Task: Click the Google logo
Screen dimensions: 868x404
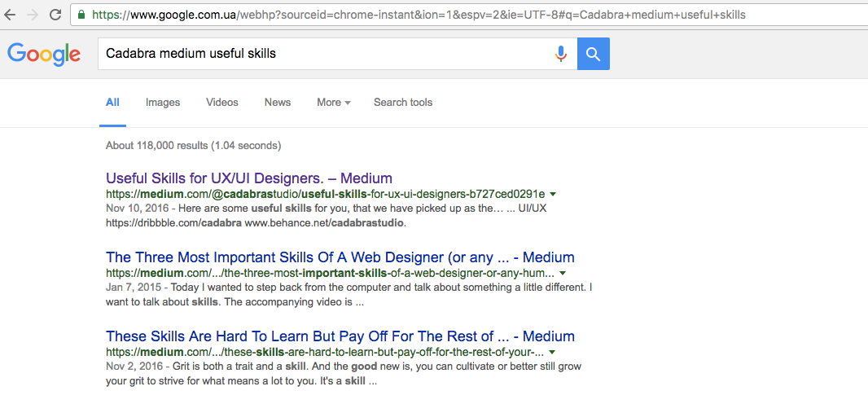Action: 44,54
